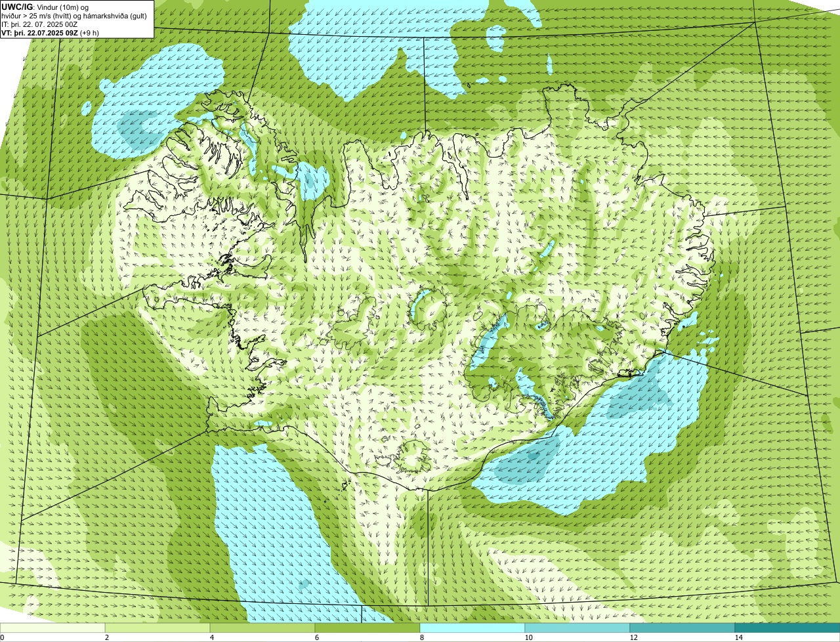Click the '10' scale label
840x642 pixels.
click(528, 637)
